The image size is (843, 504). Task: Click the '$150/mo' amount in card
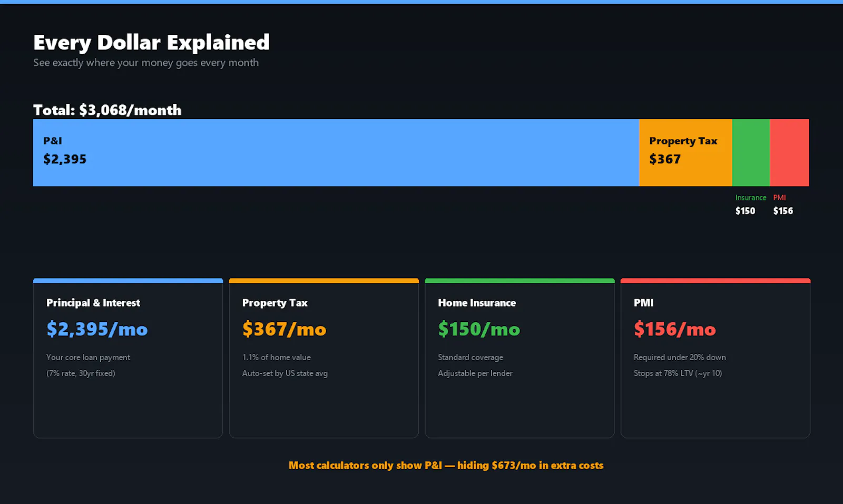point(479,329)
